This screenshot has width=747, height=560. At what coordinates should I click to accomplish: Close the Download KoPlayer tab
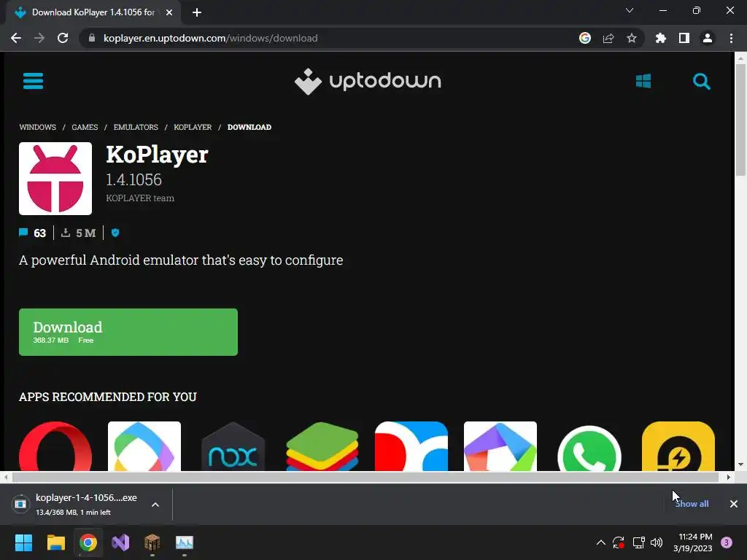click(169, 12)
